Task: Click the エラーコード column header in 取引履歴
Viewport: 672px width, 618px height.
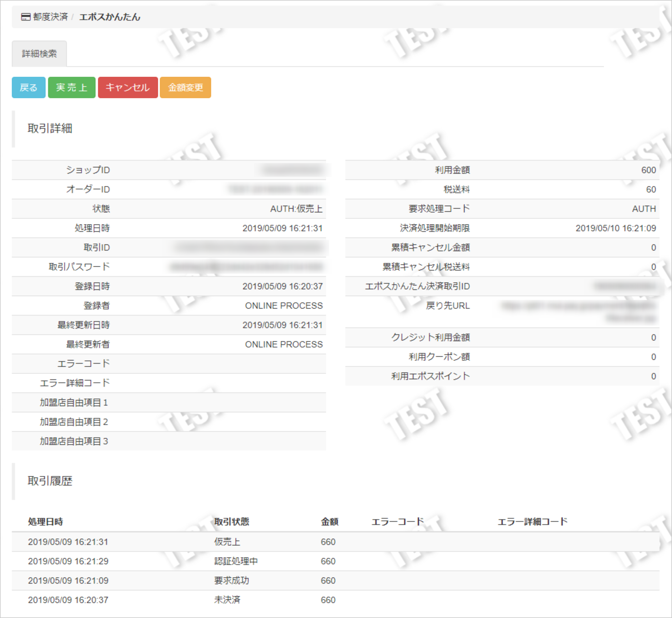Action: point(398,522)
